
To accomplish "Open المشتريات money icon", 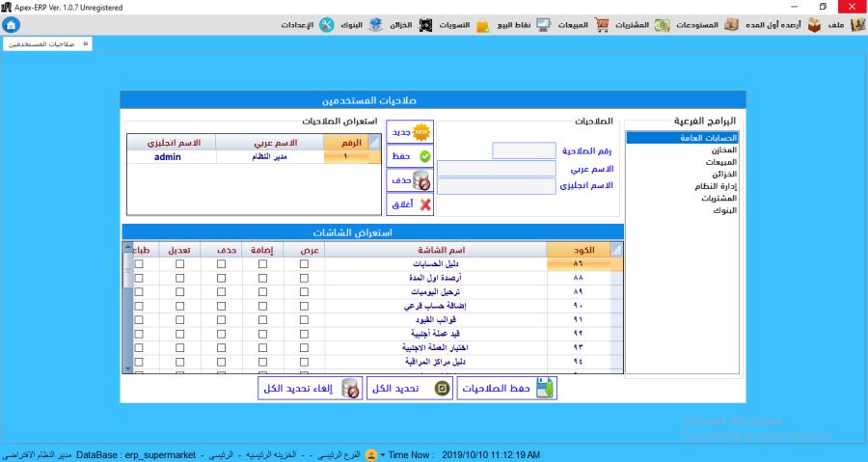I will [662, 25].
